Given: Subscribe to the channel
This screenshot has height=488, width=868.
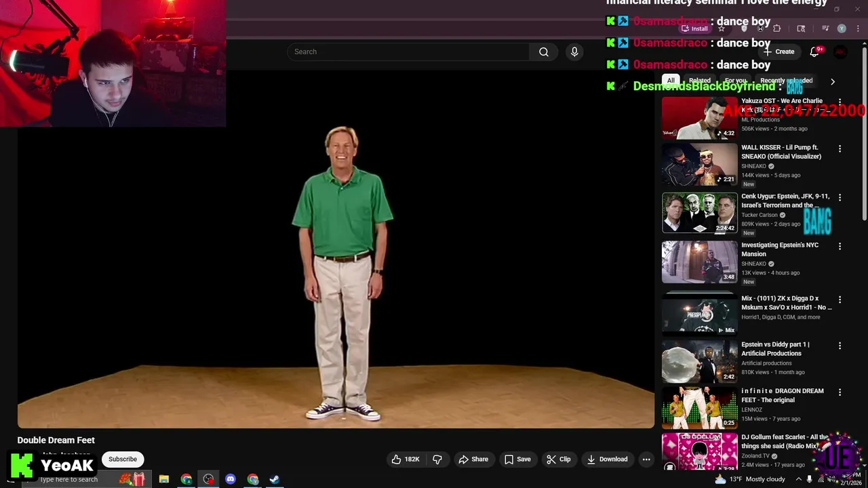Looking at the screenshot, I should click(x=123, y=459).
